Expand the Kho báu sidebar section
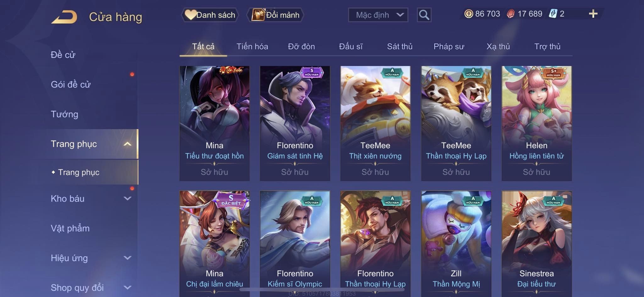Viewport: 644px width, 297px height. [127, 198]
